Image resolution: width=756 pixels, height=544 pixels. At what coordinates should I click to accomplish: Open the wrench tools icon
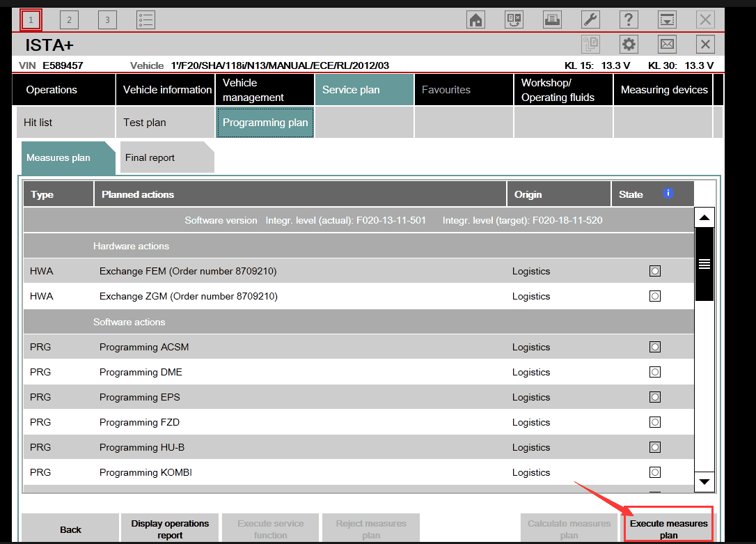click(590, 20)
